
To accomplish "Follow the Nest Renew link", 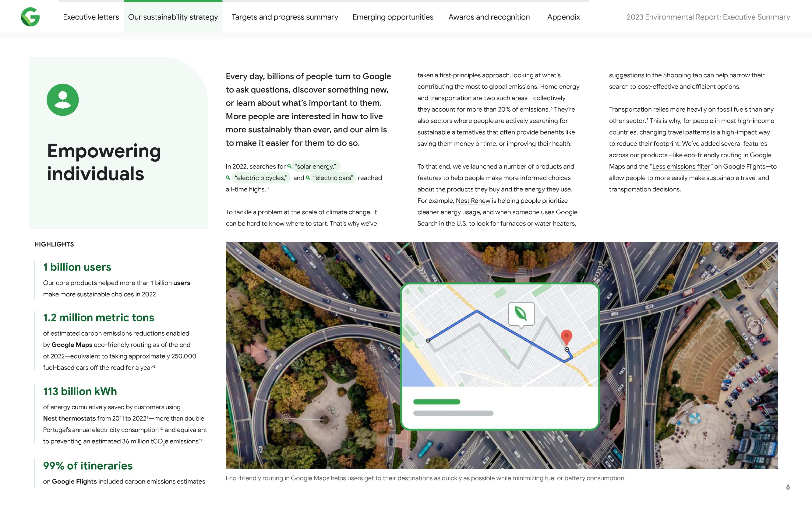I will [x=473, y=201].
